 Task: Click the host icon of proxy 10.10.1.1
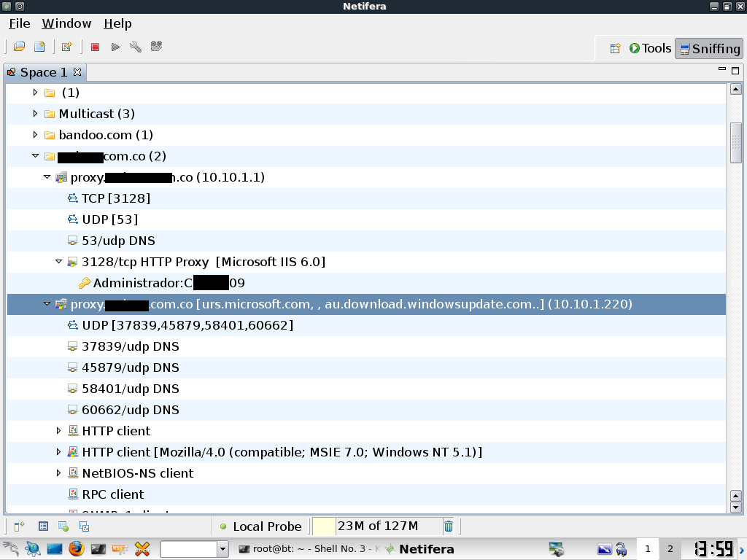pos(61,178)
